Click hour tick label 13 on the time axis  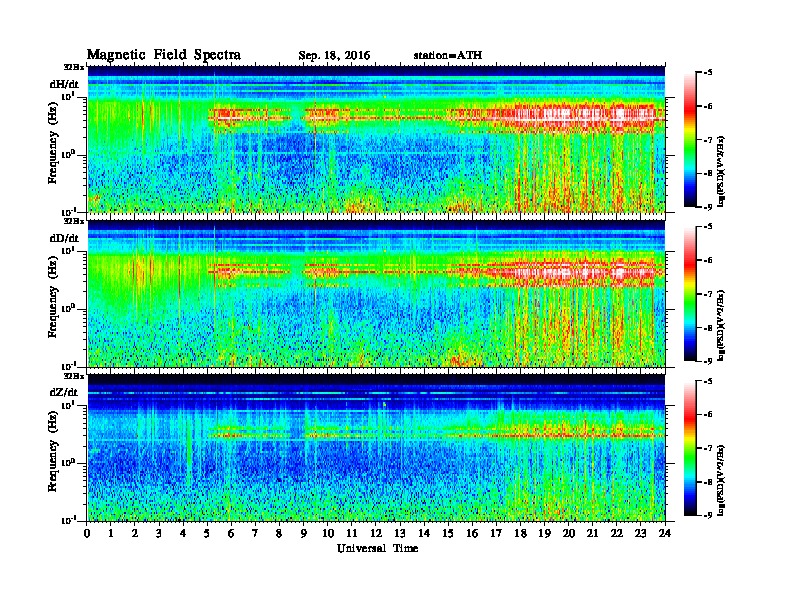pos(400,533)
